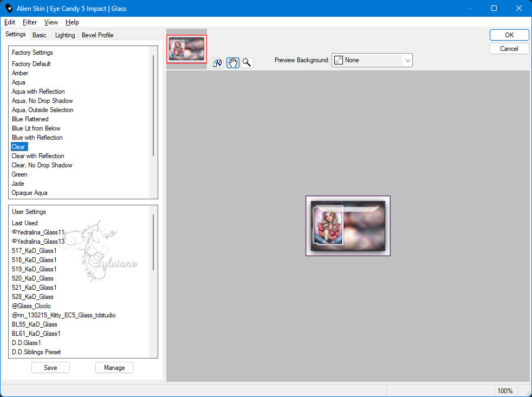Select the Jade preset

(18, 183)
